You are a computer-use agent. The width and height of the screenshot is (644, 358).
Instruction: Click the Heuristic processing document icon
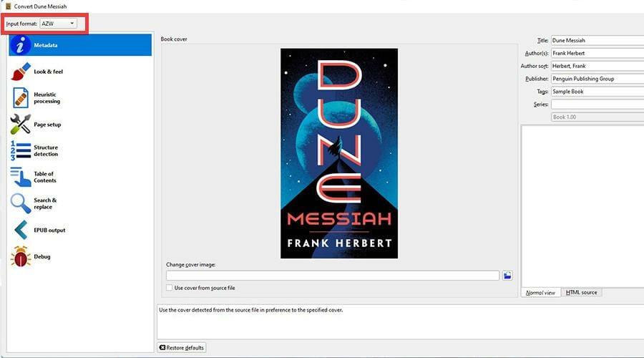(x=21, y=98)
